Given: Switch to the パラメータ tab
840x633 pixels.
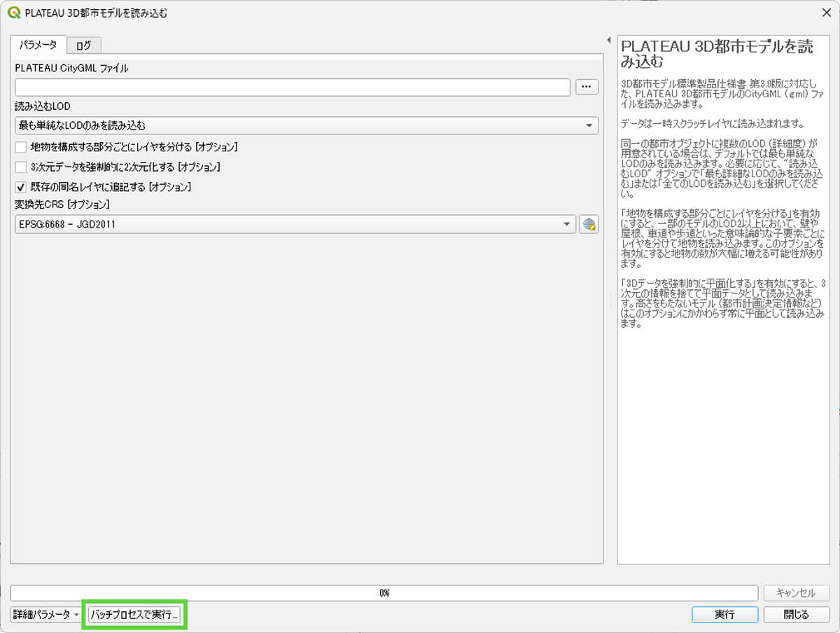Looking at the screenshot, I should [38, 44].
